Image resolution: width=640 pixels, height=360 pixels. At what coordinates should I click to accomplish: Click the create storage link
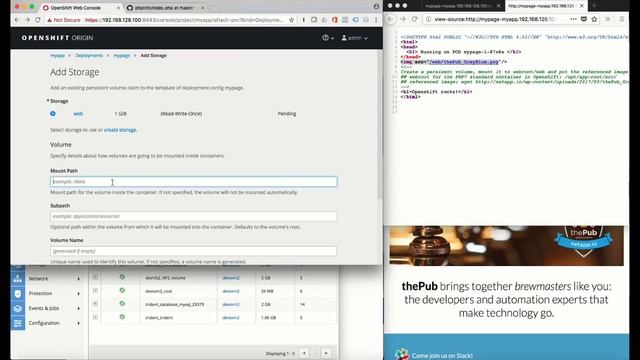click(120, 130)
